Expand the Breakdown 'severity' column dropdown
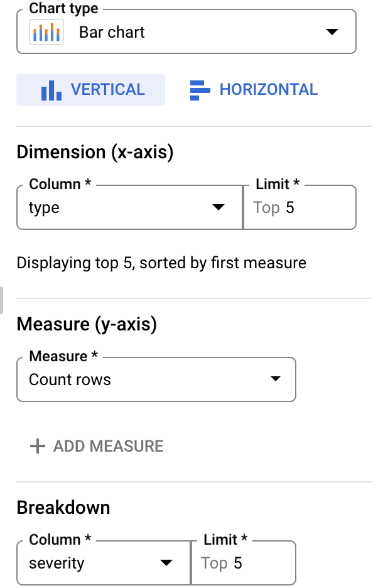Image resolution: width=383 pixels, height=588 pixels. 166,562
